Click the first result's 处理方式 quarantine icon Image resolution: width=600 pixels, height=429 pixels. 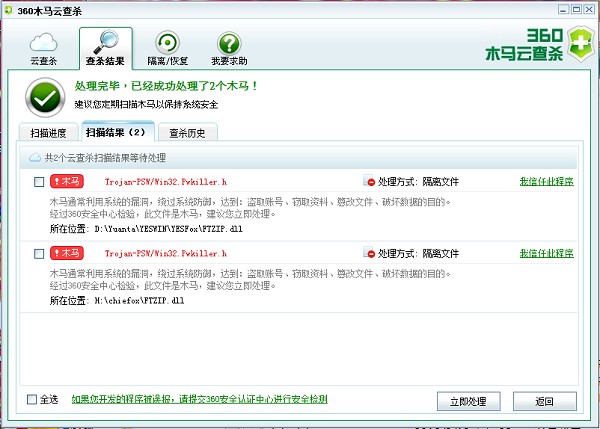pyautogui.click(x=370, y=182)
